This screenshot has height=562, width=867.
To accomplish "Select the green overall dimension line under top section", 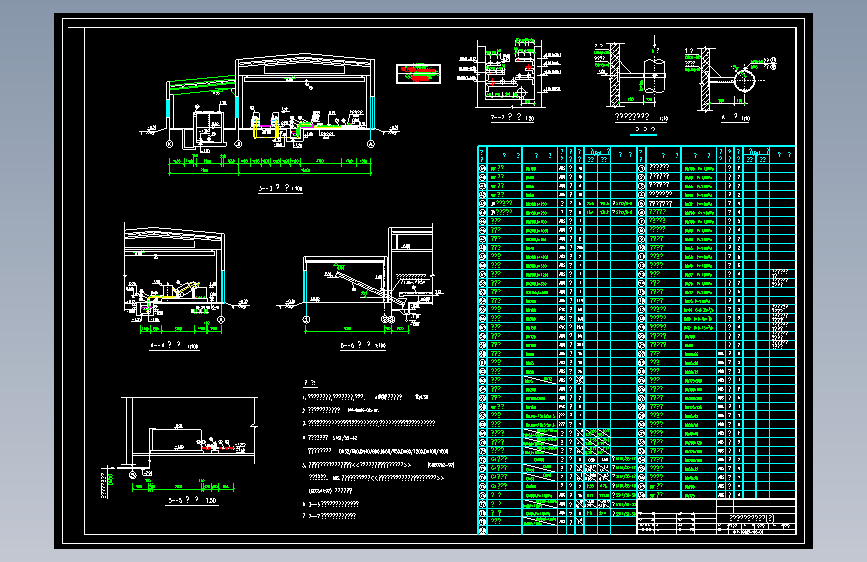I will pos(270,174).
